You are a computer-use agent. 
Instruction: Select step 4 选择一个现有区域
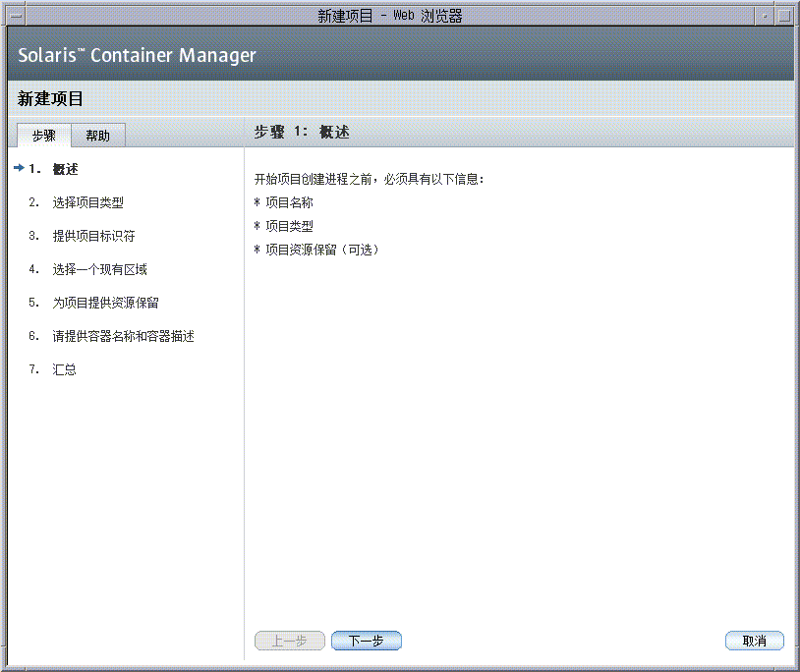(x=99, y=269)
